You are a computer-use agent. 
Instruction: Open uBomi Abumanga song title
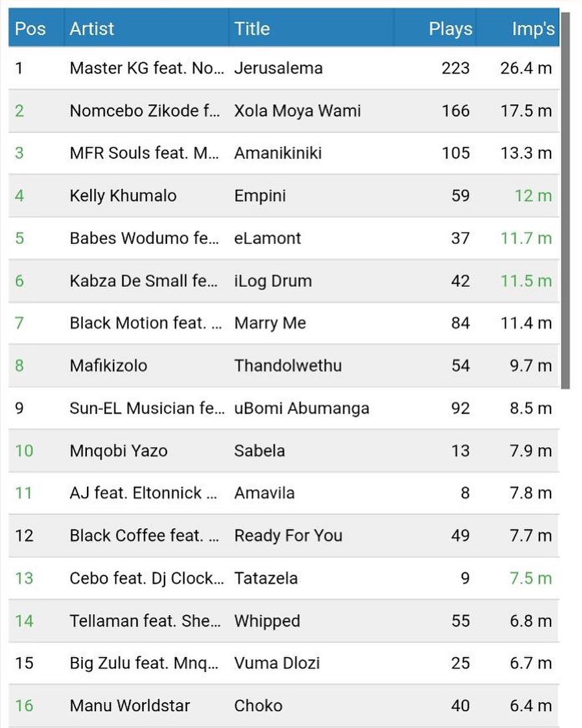[301, 408]
